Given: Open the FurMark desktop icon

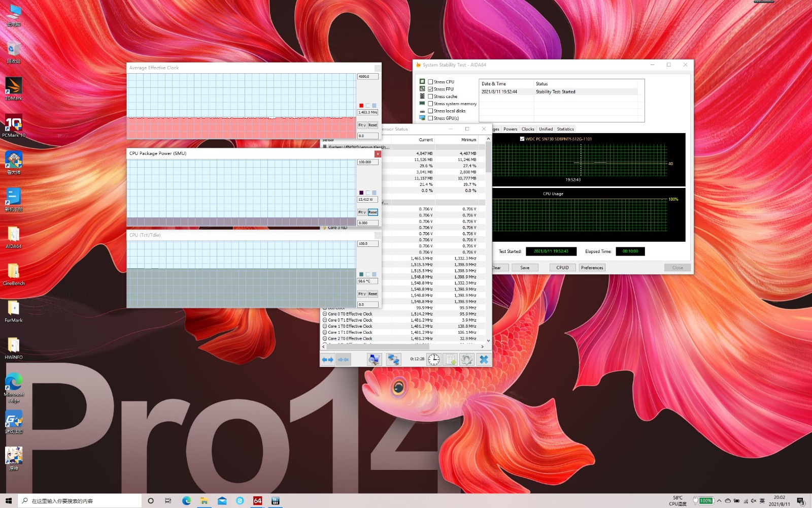Looking at the screenshot, I should click(14, 311).
